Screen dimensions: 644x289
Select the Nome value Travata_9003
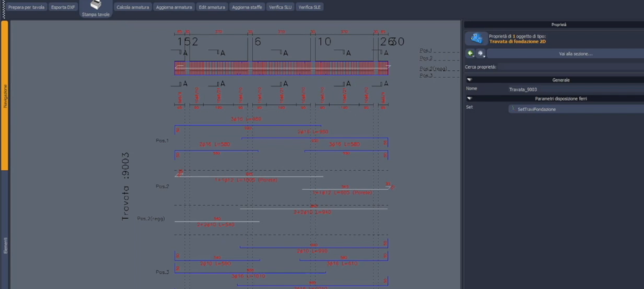(x=523, y=89)
